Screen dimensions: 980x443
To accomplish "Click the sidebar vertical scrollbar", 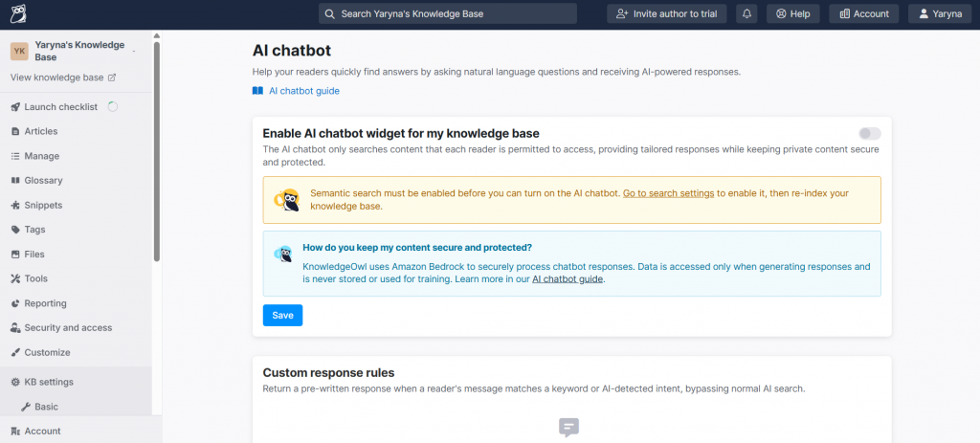I will coord(157,150).
